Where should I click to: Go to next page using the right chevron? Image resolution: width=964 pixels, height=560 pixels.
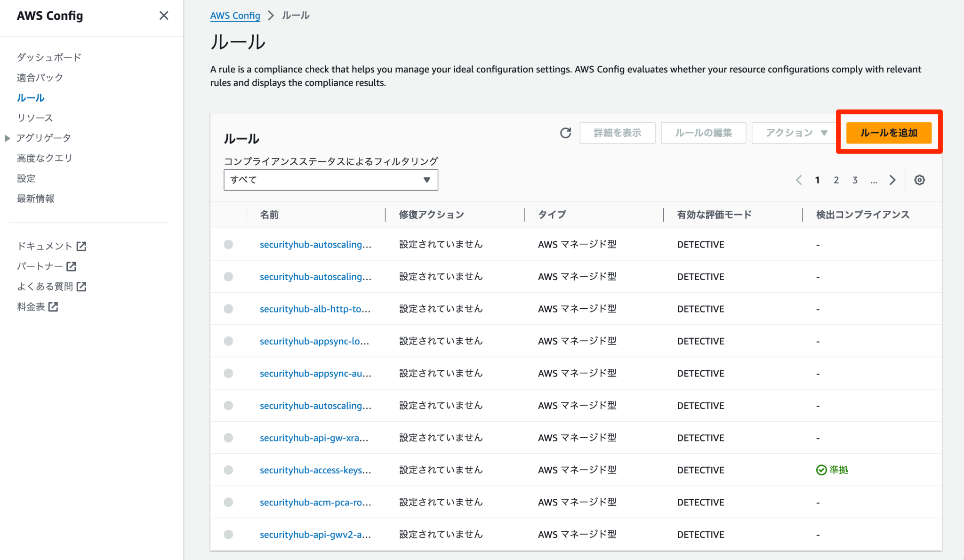pos(893,180)
